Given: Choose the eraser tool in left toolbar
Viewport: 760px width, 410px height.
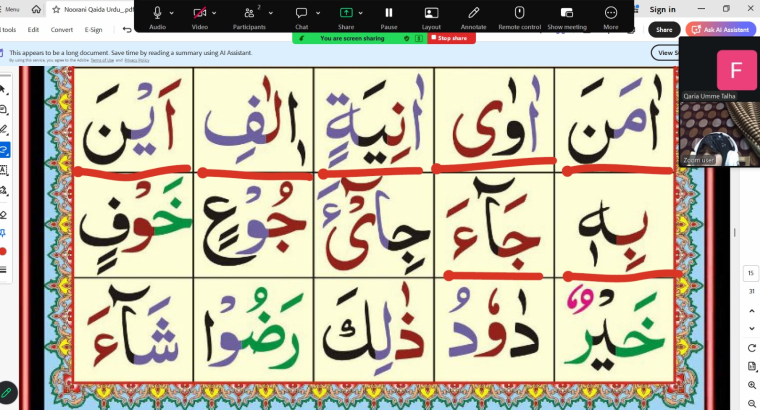Looking at the screenshot, I should pyautogui.click(x=3, y=214).
